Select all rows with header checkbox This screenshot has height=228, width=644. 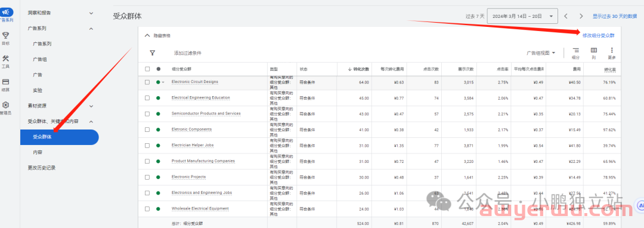point(147,69)
